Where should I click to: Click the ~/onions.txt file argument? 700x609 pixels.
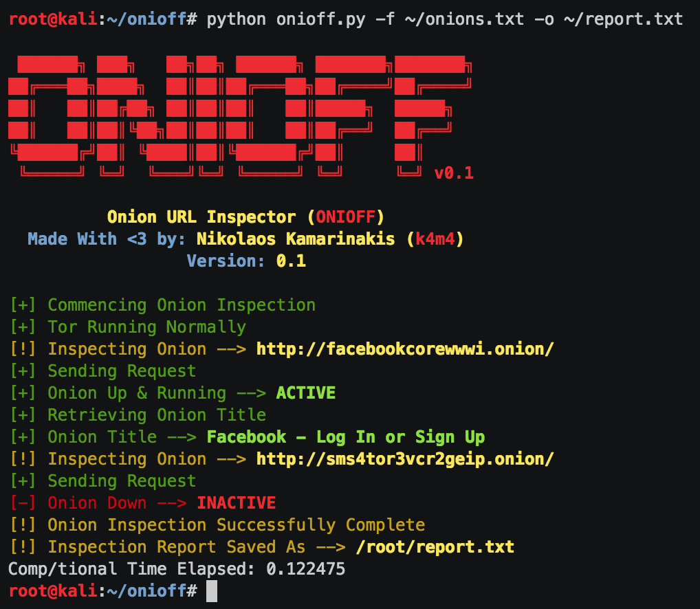(464, 19)
